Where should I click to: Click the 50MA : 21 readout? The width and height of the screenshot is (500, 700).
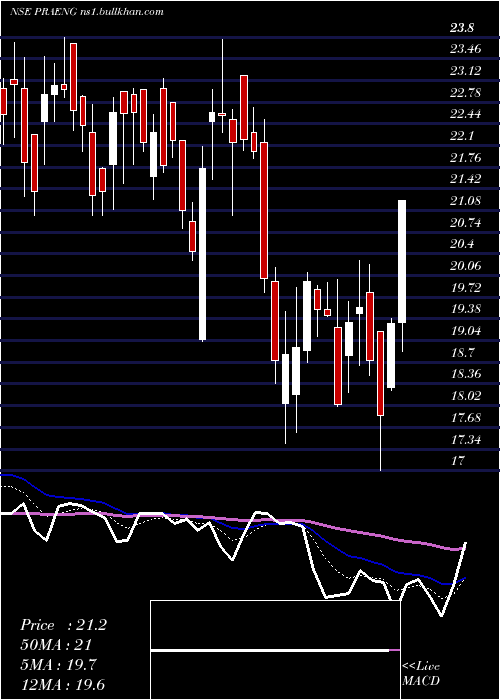56,645
